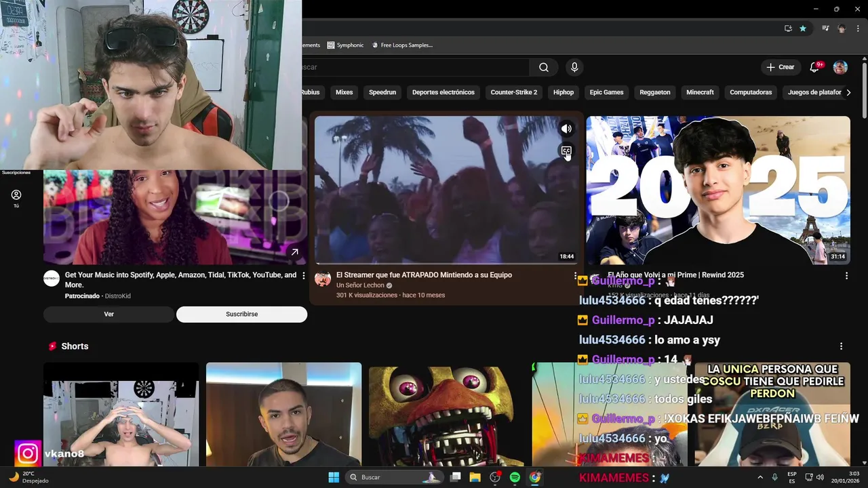Seek using the video preview progress bar
The image size is (868, 488).
[446, 264]
